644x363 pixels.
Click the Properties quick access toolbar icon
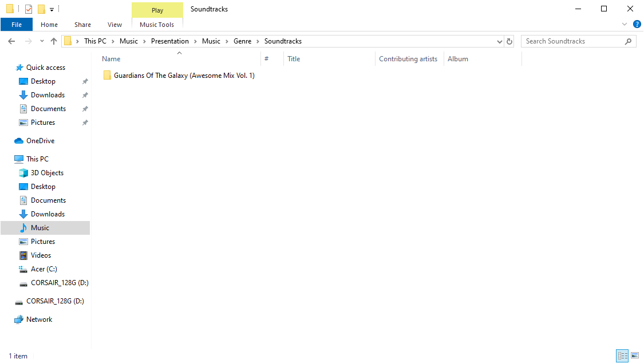29,9
